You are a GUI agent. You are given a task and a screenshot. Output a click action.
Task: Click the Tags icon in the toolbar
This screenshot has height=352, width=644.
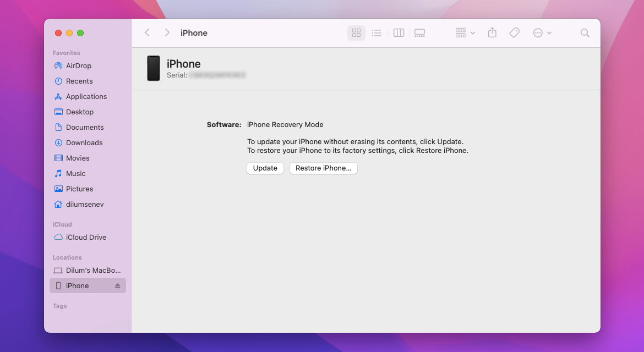click(x=514, y=32)
